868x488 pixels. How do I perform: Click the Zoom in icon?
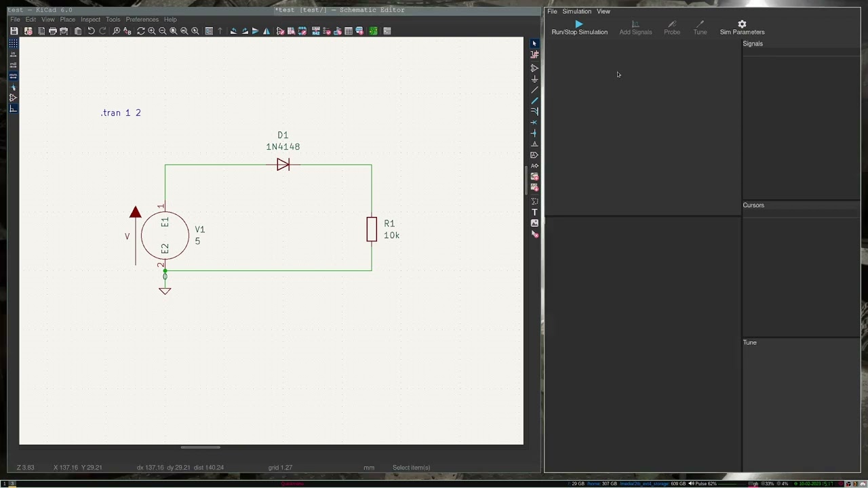[152, 31]
